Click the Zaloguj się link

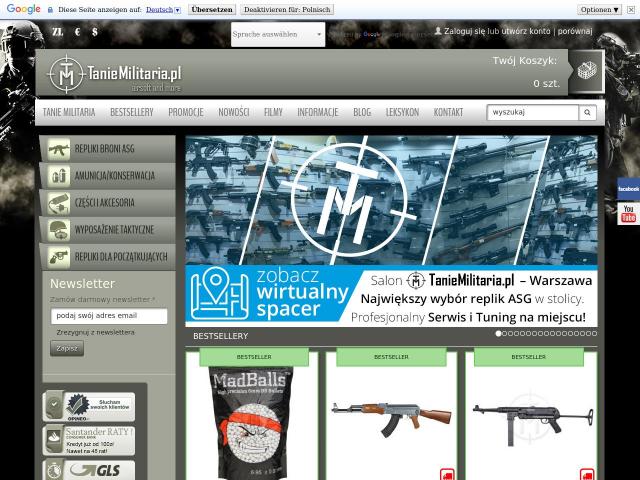[x=464, y=31]
